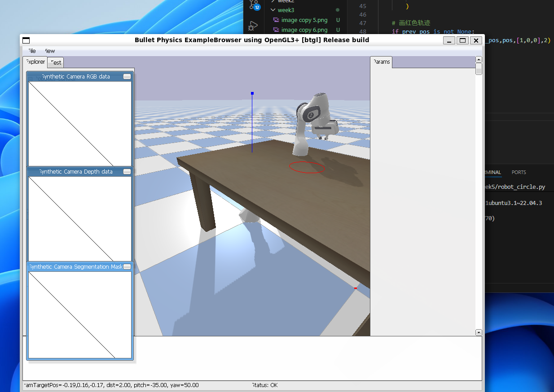
Task: Switch to the Explorer tab
Action: pos(35,62)
